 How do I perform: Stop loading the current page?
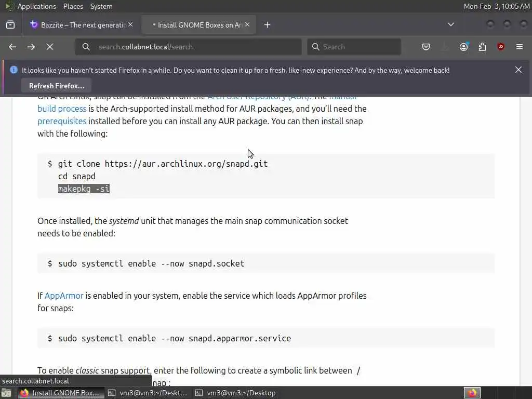click(x=50, y=47)
